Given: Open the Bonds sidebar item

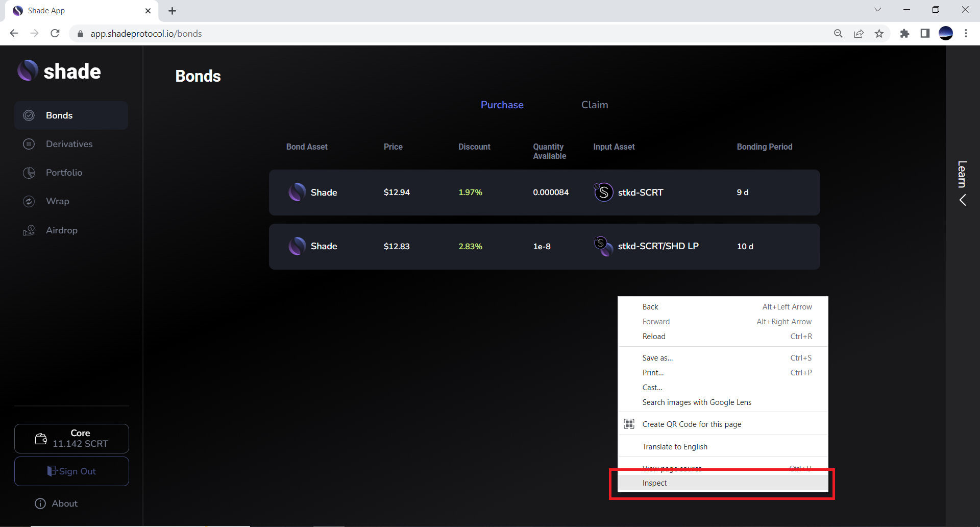Looking at the screenshot, I should click(x=71, y=115).
